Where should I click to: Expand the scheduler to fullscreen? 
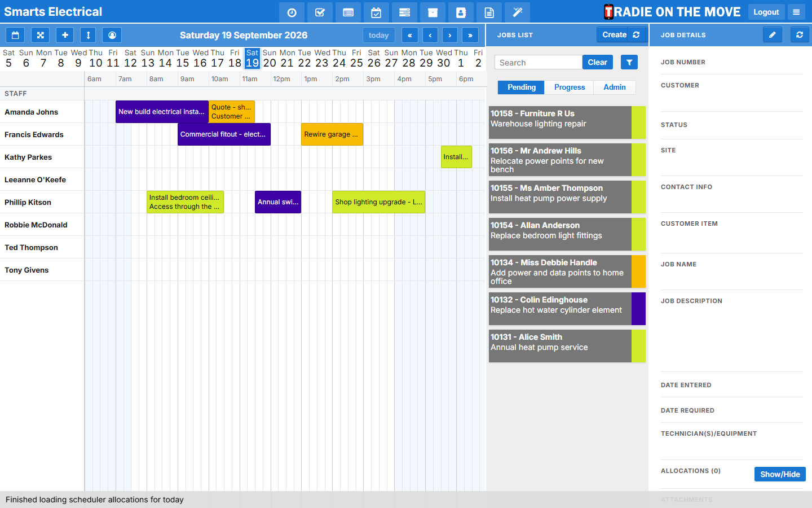pyautogui.click(x=40, y=35)
